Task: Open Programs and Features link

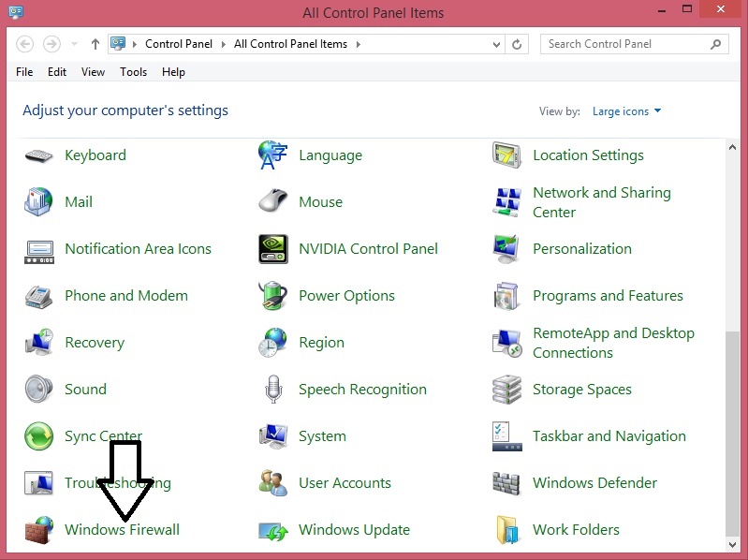Action: click(x=608, y=296)
